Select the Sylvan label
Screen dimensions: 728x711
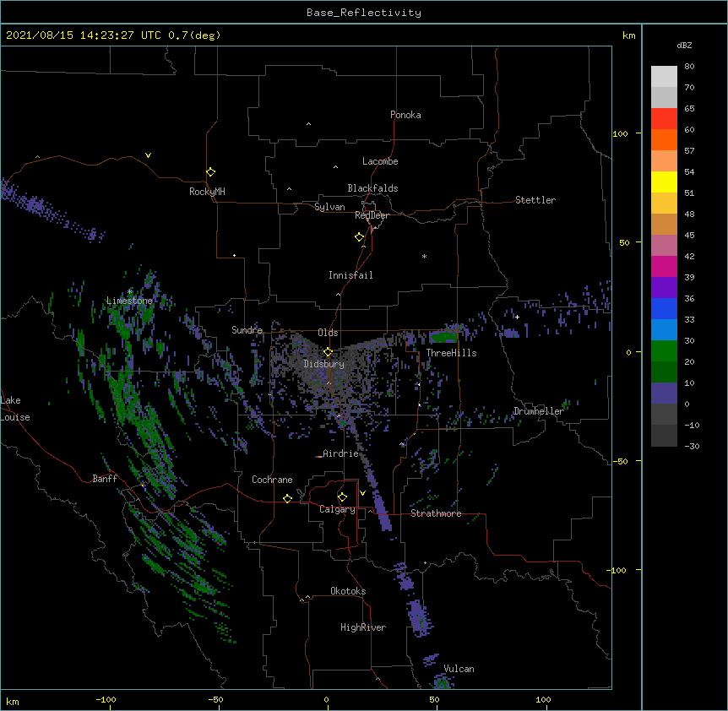coord(329,207)
